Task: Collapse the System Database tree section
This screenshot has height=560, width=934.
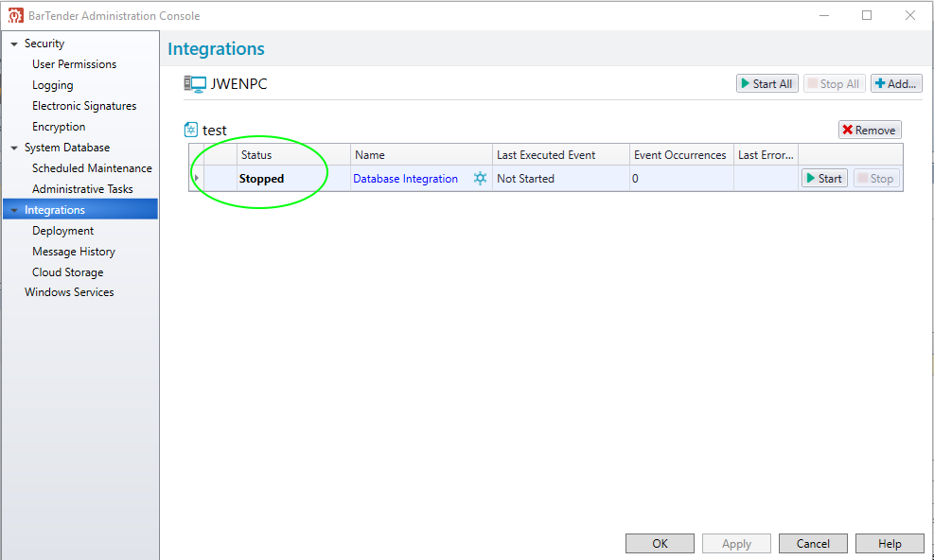Action: pyautogui.click(x=14, y=148)
